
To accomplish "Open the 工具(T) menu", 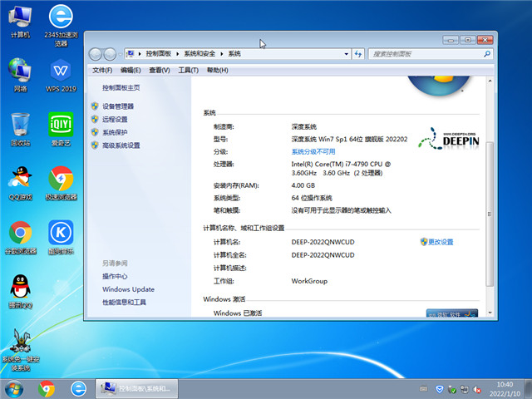I will pyautogui.click(x=188, y=71).
